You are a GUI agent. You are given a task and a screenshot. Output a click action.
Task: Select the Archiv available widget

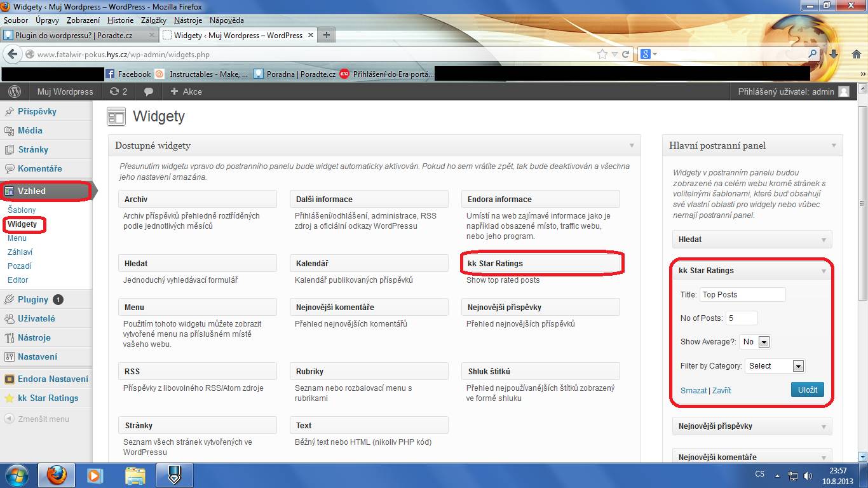pos(198,199)
